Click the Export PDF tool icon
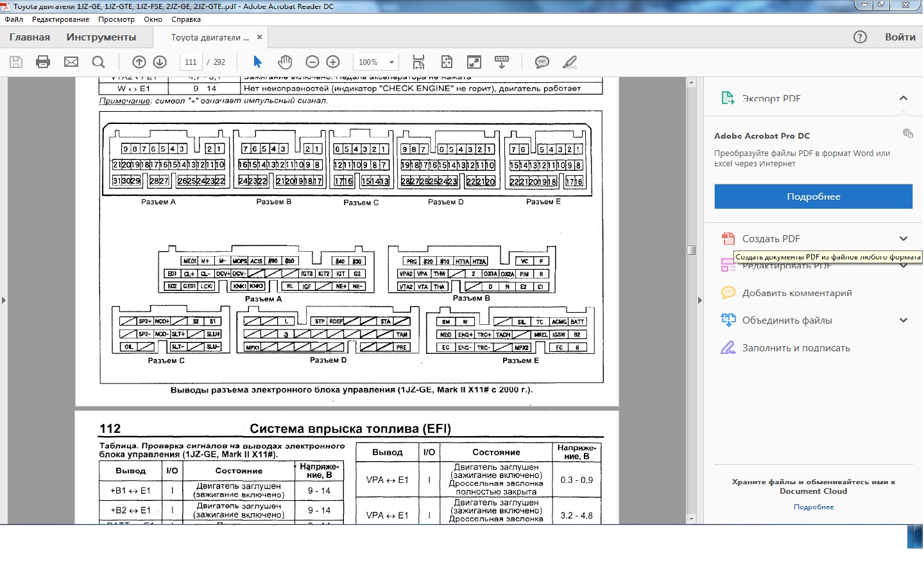924x578 pixels. (x=728, y=98)
